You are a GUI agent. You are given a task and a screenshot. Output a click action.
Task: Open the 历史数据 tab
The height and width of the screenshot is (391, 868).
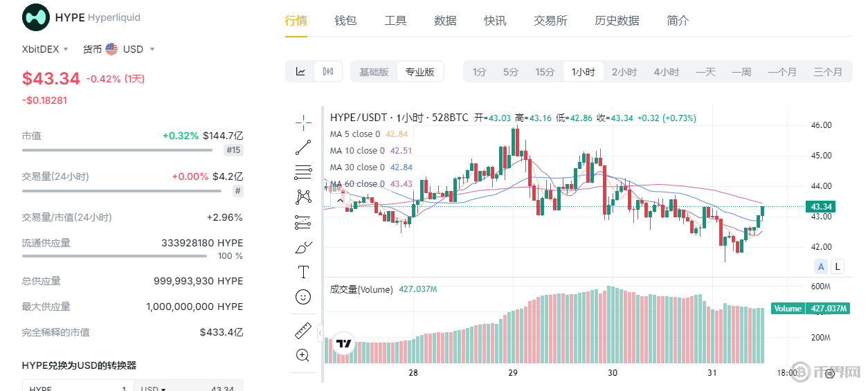(617, 21)
